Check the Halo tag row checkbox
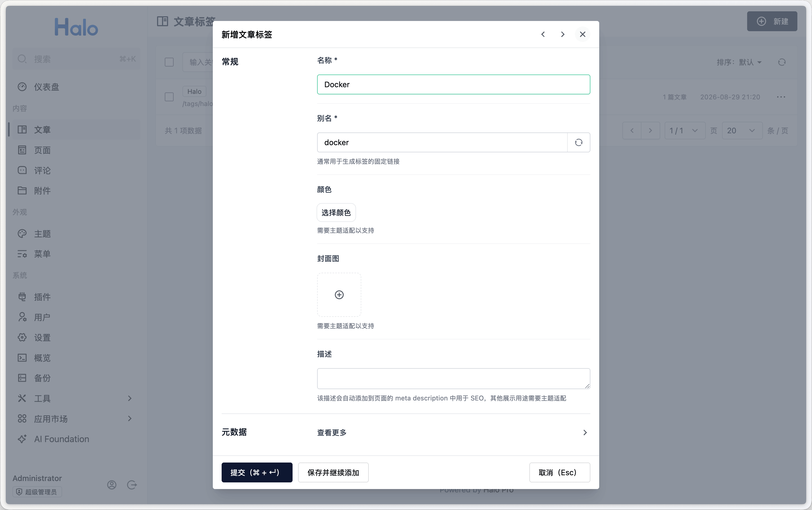812x510 pixels. coord(169,97)
